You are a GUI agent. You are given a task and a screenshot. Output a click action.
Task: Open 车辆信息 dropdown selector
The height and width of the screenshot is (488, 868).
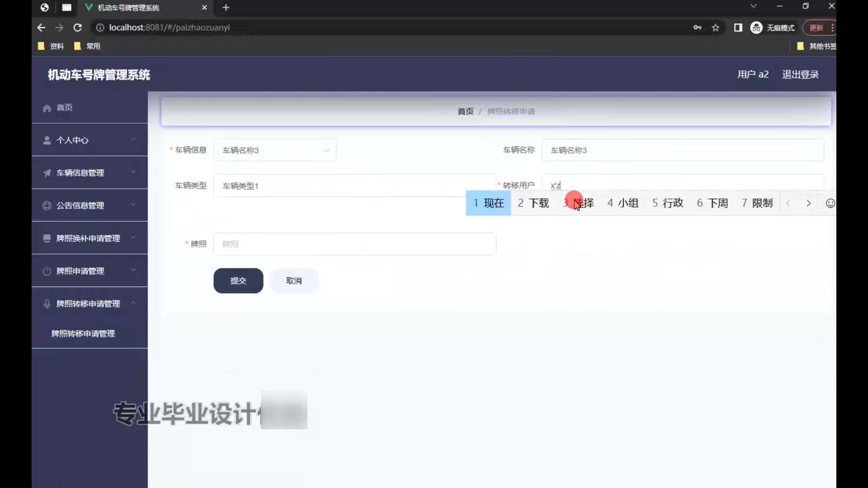[x=274, y=150]
